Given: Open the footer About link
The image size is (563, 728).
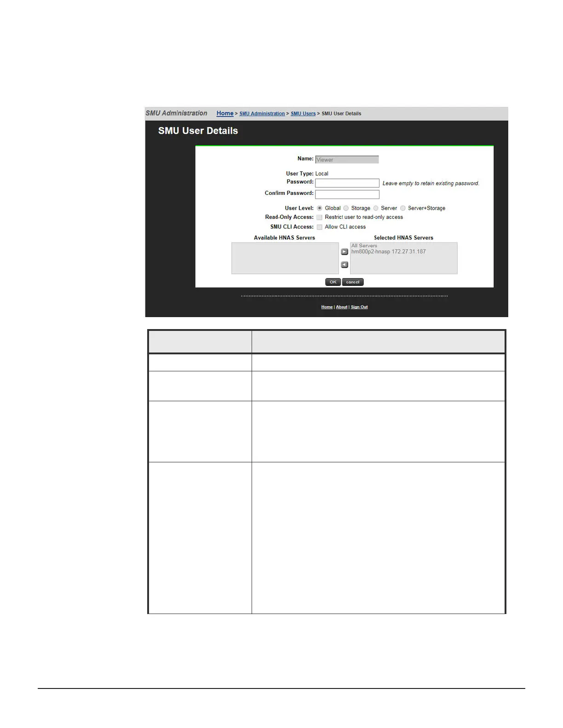Looking at the screenshot, I should 342,307.
